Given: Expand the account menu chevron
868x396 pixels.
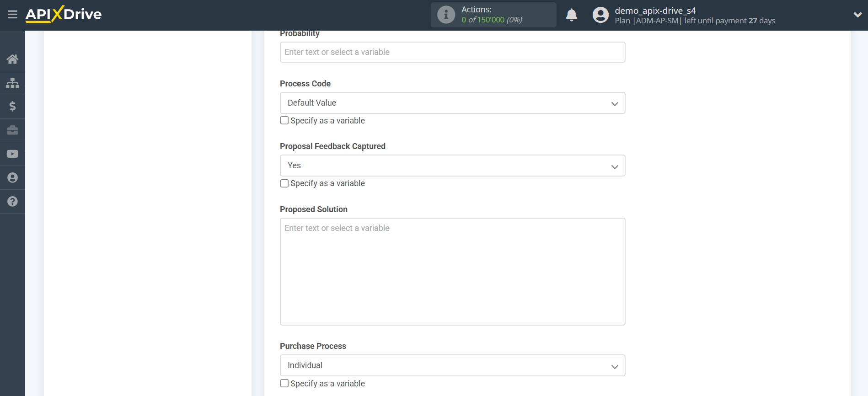Looking at the screenshot, I should point(857,15).
